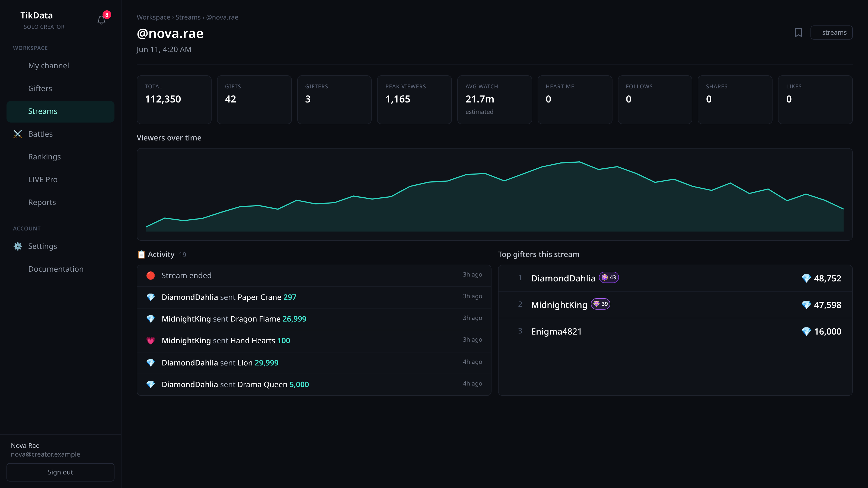Click the 'Top gifters this stream' heading
This screenshot has height=488, width=868.
(x=538, y=254)
